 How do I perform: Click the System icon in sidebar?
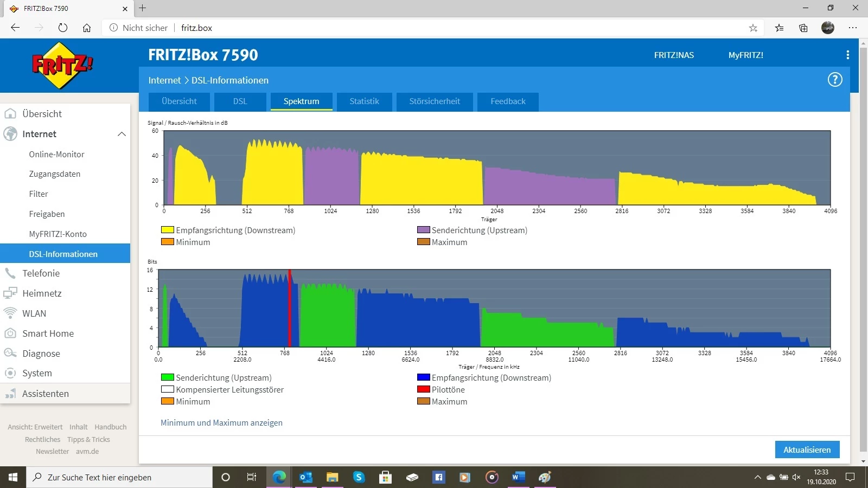click(x=10, y=373)
